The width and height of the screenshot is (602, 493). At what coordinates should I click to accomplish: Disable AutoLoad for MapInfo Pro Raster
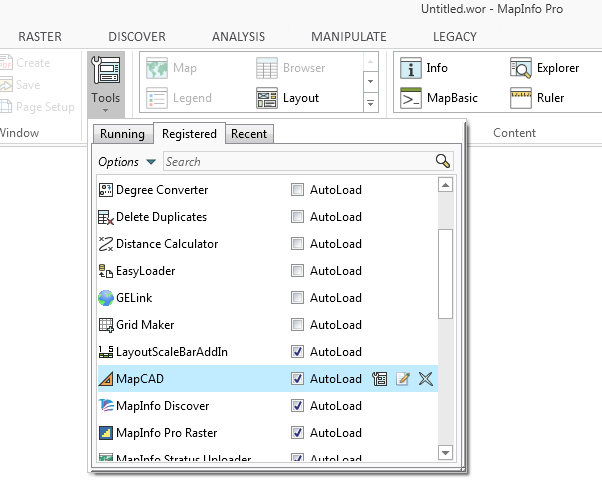(298, 433)
